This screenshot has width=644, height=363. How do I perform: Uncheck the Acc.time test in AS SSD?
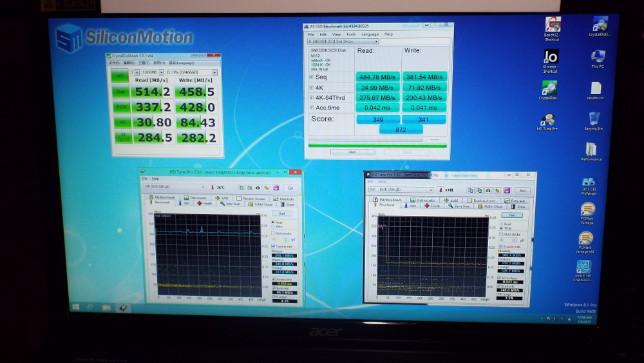[311, 107]
